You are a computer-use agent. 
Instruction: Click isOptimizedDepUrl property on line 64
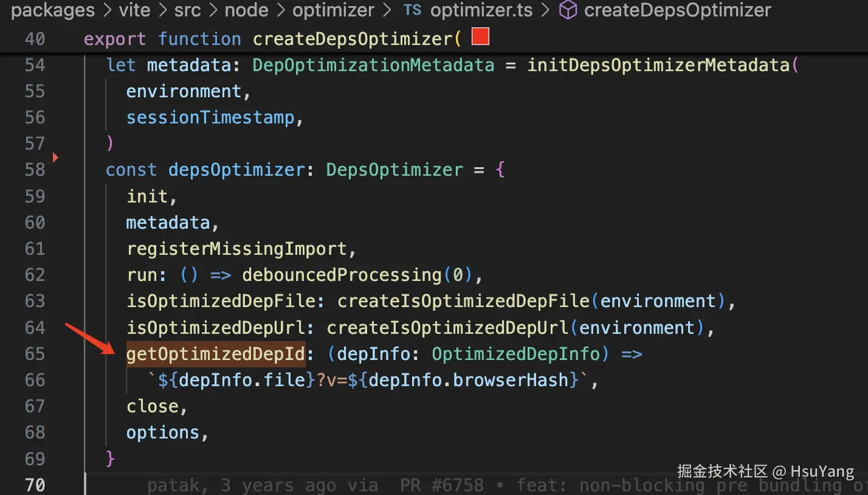[215, 328]
